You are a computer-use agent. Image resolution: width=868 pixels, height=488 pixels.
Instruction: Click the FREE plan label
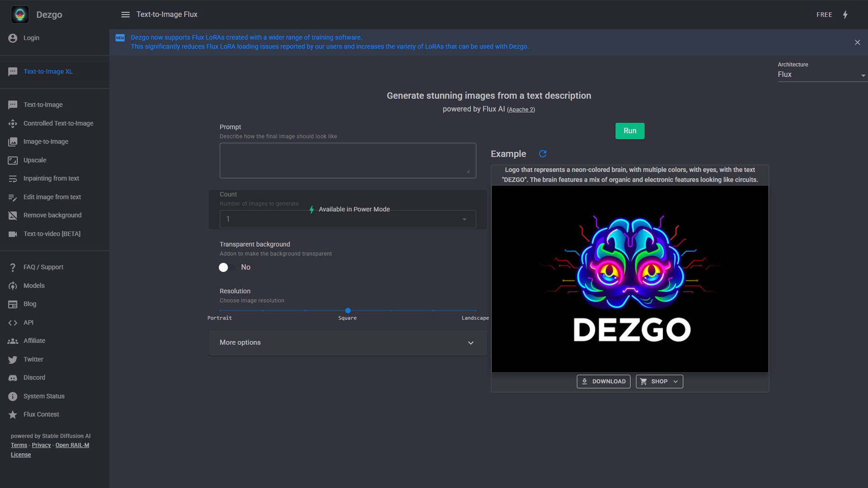pyautogui.click(x=824, y=14)
